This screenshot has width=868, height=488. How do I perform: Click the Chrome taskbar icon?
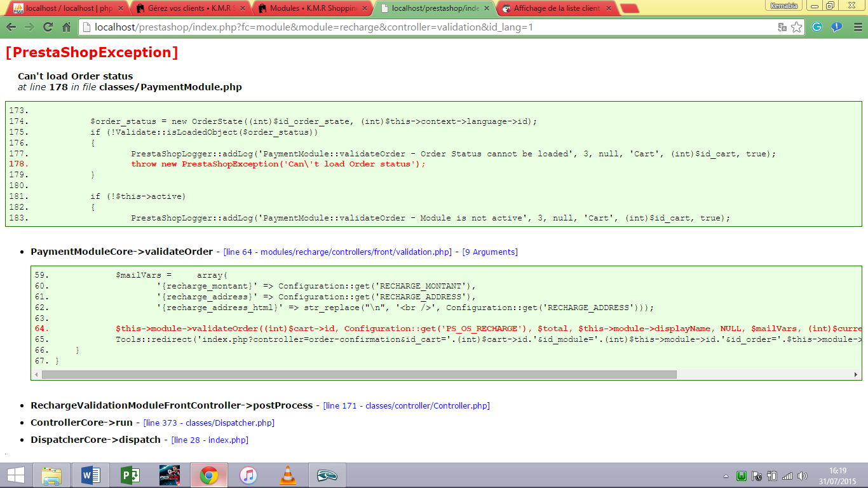208,475
